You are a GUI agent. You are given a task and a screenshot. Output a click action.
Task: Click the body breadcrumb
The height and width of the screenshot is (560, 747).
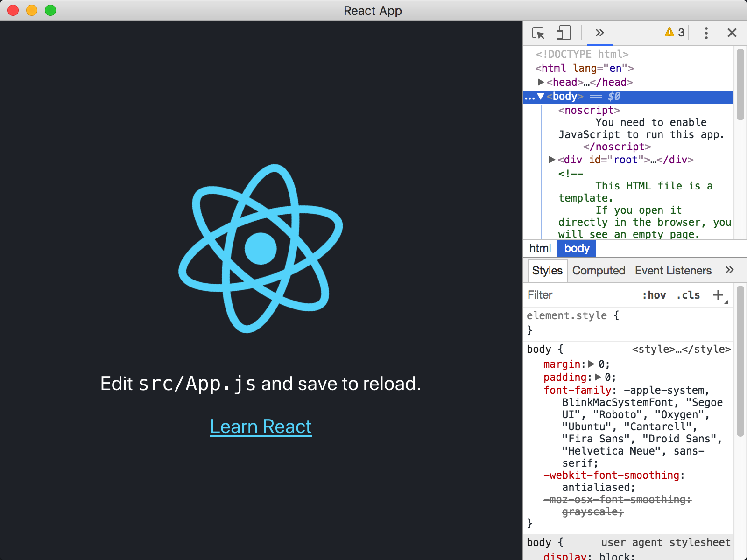coord(577,248)
